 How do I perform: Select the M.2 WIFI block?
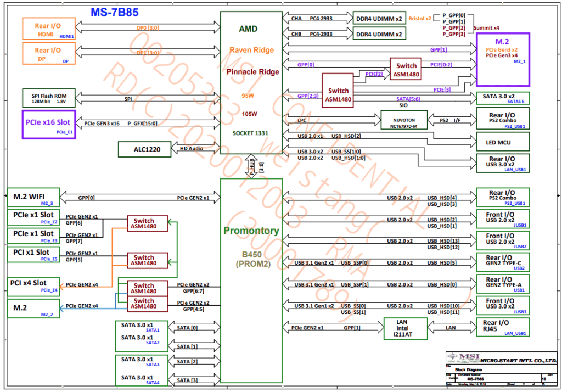pyautogui.click(x=33, y=197)
